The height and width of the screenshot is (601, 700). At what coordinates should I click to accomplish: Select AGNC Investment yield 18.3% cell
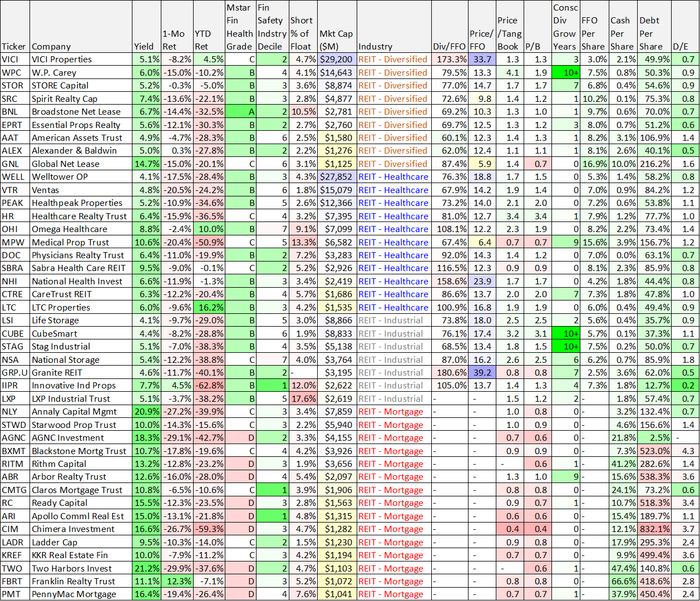(147, 438)
